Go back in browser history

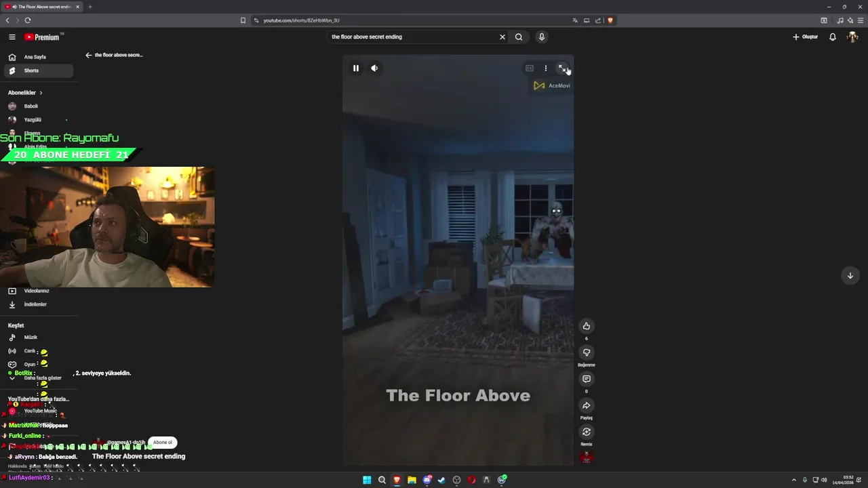[x=7, y=20]
